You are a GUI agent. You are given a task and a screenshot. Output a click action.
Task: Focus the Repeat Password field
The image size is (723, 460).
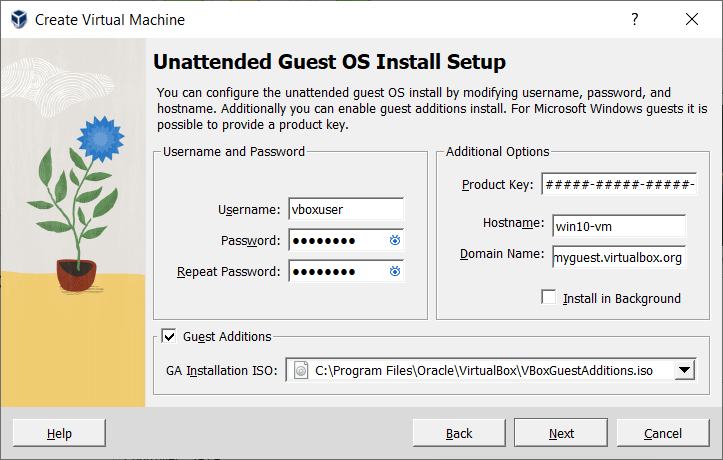(x=346, y=271)
